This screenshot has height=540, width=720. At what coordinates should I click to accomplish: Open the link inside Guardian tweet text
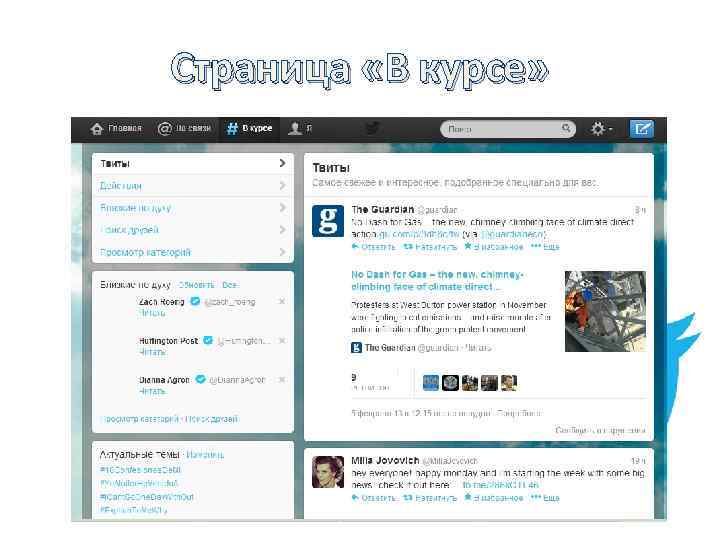pyautogui.click(x=418, y=234)
